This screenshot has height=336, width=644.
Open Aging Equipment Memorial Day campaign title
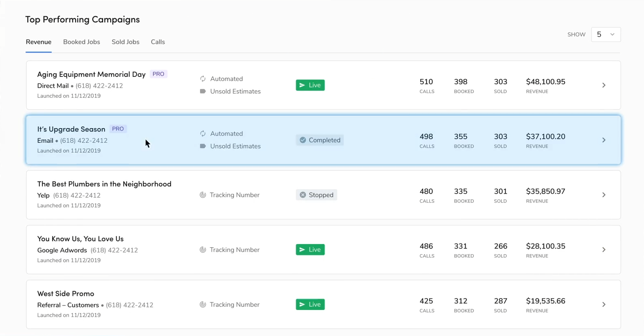[91, 74]
